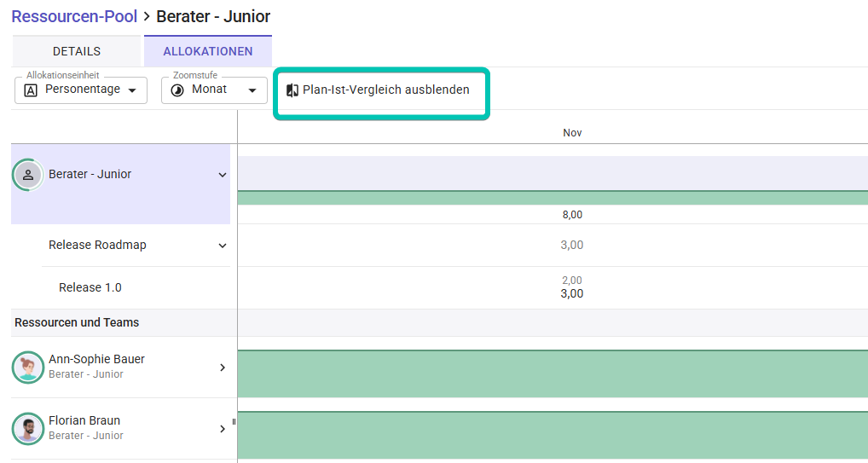Click the Monat zoom level icon
The image size is (868, 463).
tap(177, 90)
